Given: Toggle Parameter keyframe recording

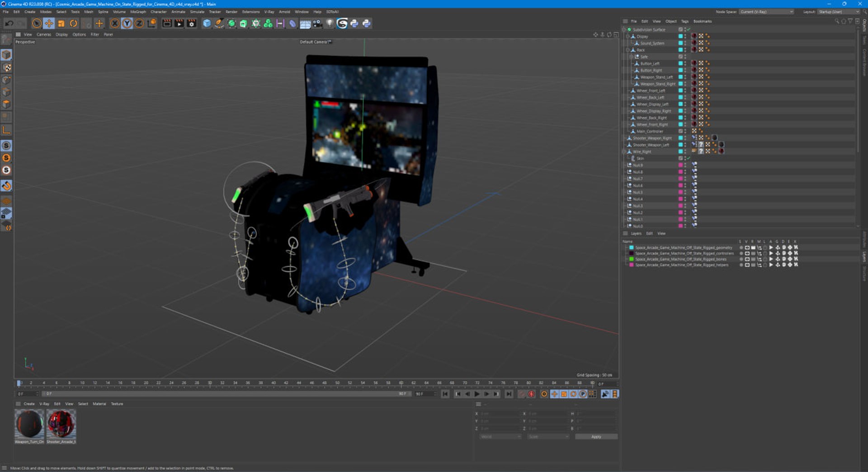Looking at the screenshot, I should [583, 394].
